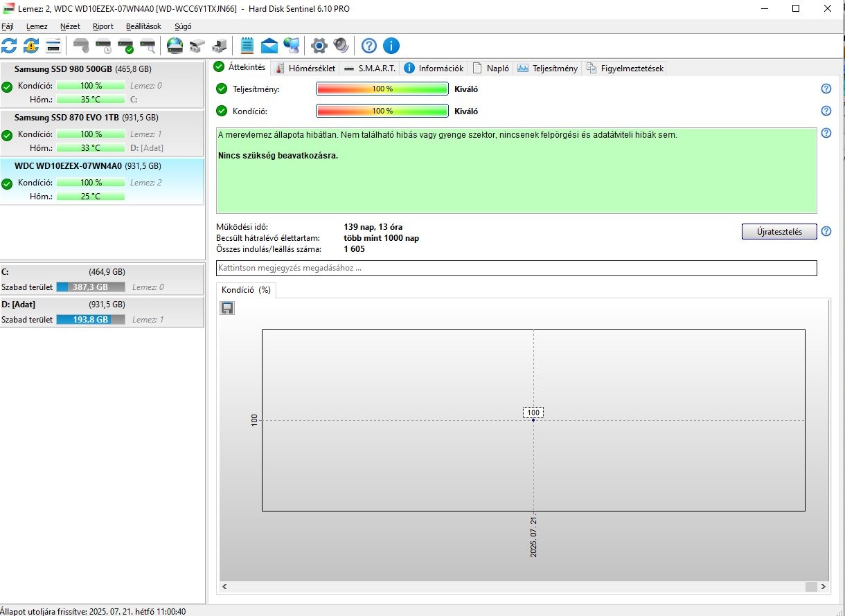Click status bar text Állapot utoljára frissítve
Image resolution: width=845 pixels, height=616 pixels.
(x=93, y=611)
